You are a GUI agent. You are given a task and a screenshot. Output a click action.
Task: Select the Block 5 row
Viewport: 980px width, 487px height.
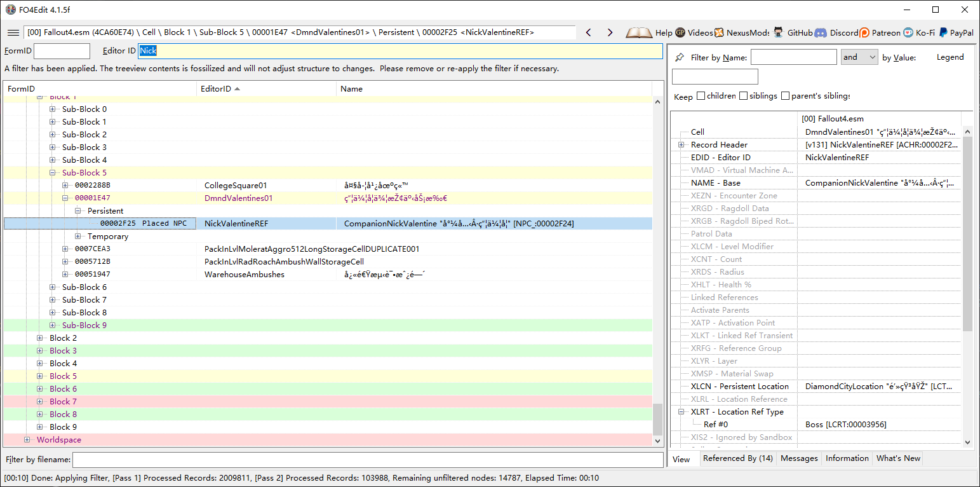328,376
